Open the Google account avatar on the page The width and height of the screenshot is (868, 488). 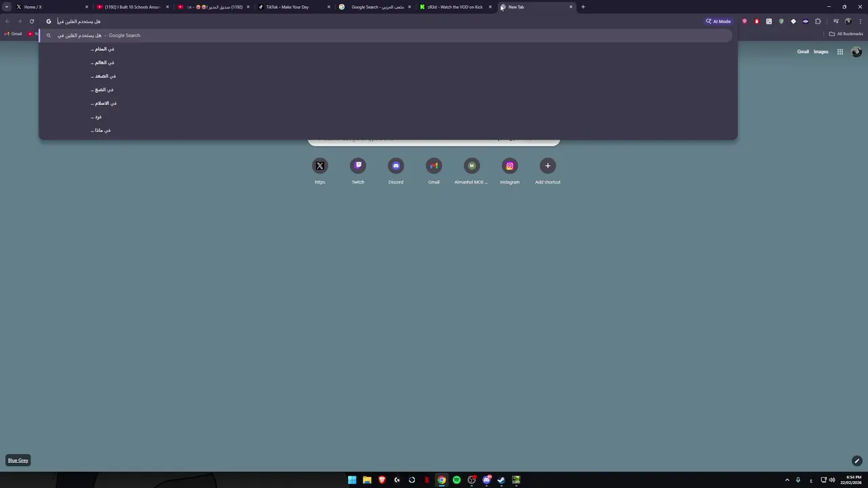point(856,52)
